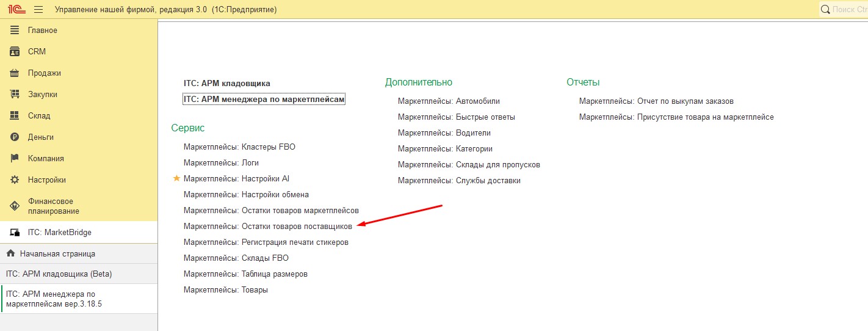Viewport: 868px width, 331px height.
Task: Open Маркетплейсы: Настройки обмена
Action: coord(246,194)
